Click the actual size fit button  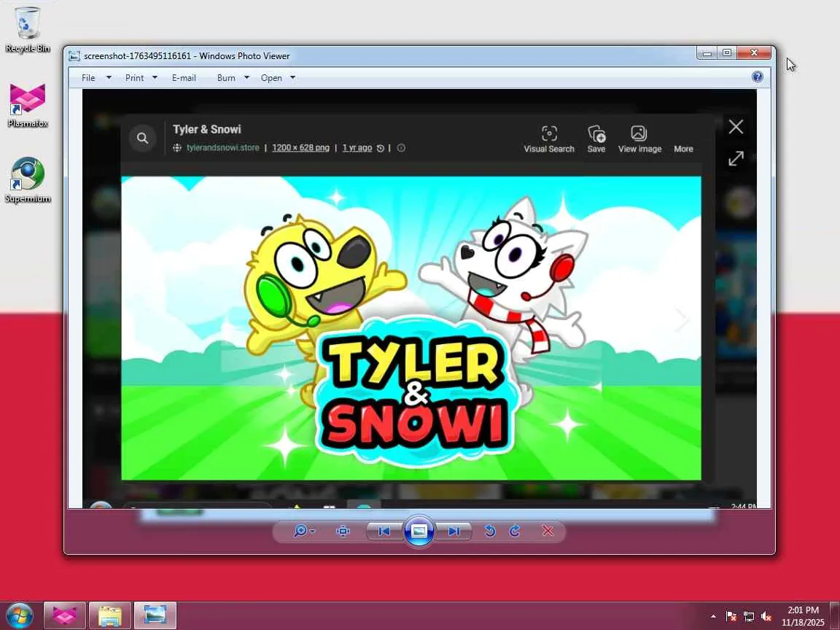(343, 531)
